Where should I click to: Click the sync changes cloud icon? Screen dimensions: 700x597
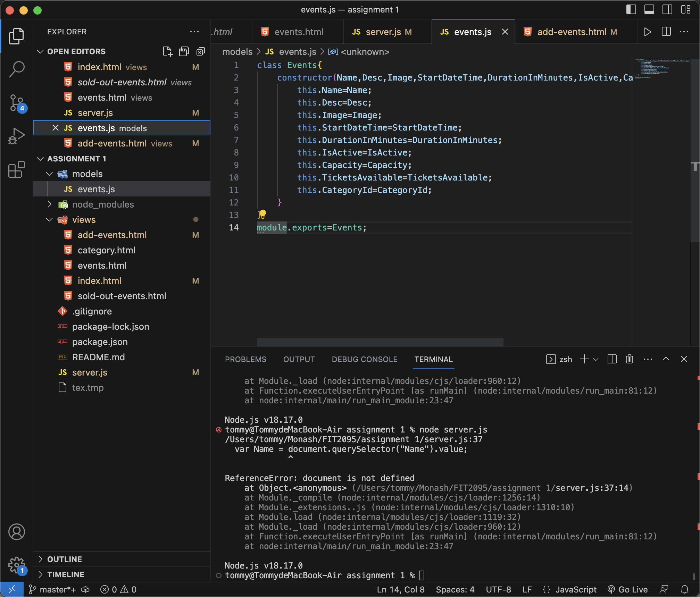point(85,589)
